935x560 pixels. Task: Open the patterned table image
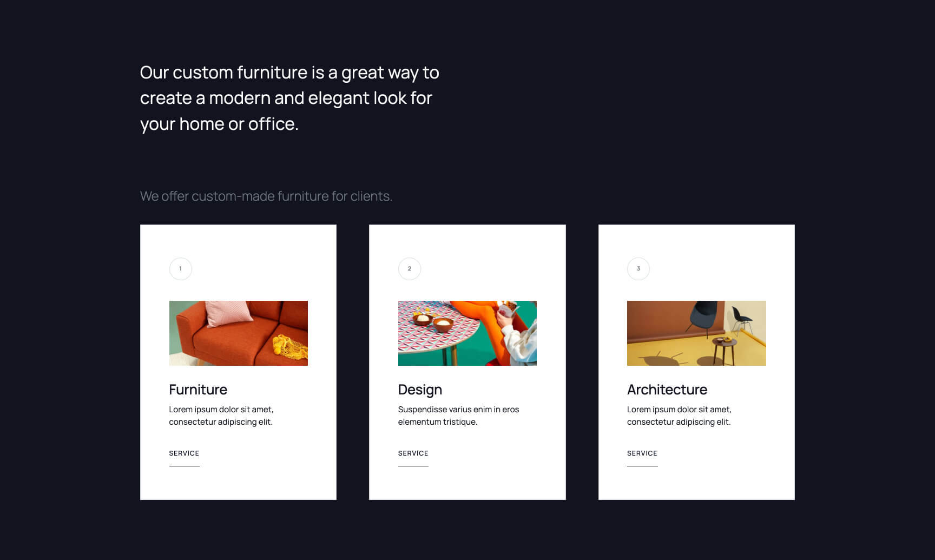click(467, 333)
